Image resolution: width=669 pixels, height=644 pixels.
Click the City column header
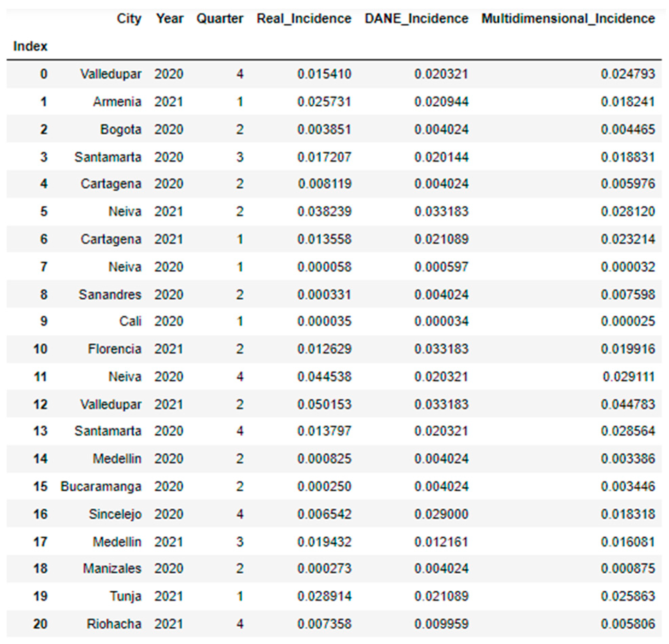[129, 18]
